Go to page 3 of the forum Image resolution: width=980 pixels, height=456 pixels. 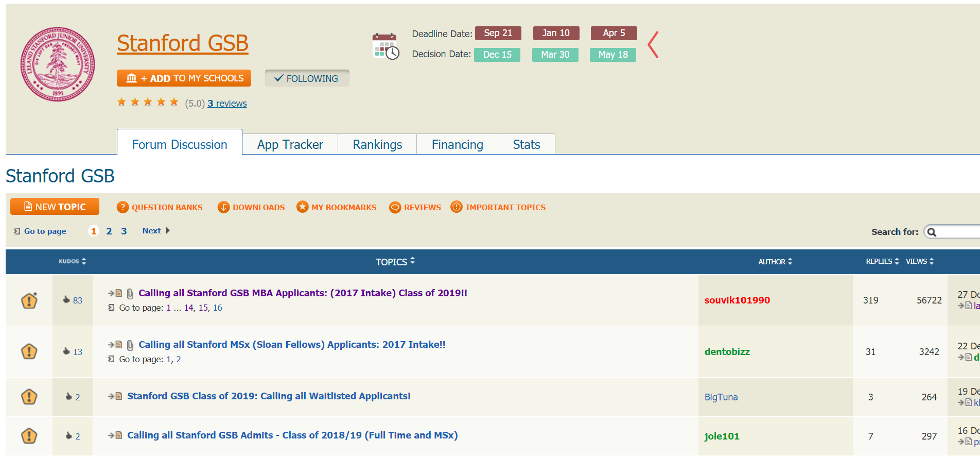[124, 231]
